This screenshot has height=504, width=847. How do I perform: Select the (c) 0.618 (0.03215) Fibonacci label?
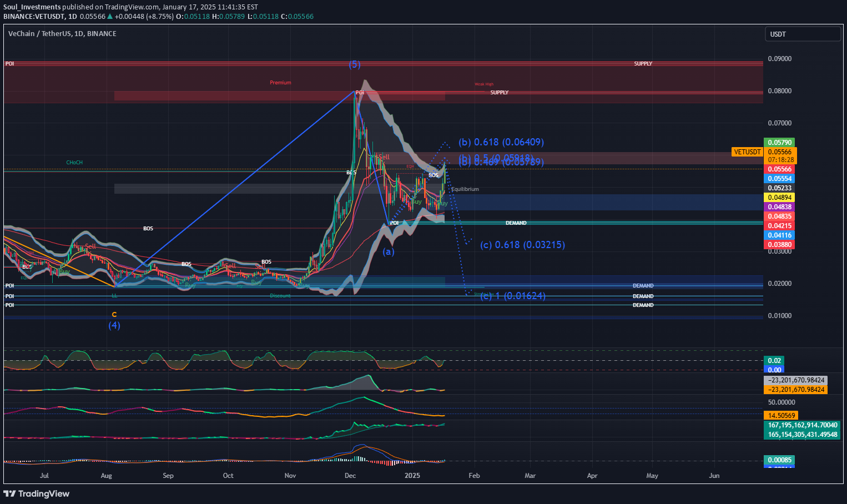(x=522, y=245)
